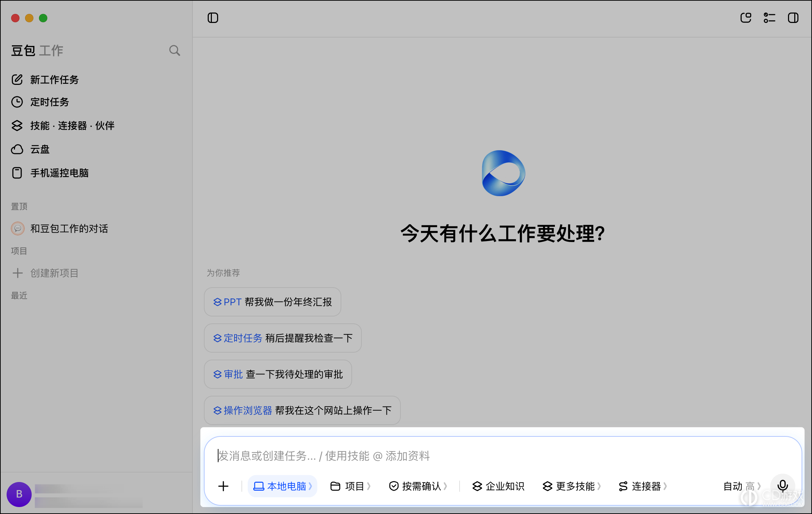Image resolution: width=812 pixels, height=514 pixels.
Task: Expand 更多技能 menu
Action: pos(572,486)
